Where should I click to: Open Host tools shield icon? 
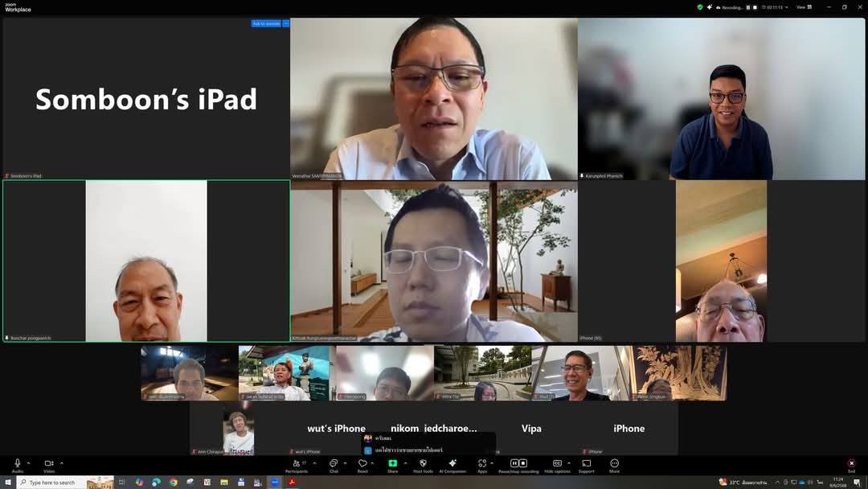tap(423, 464)
